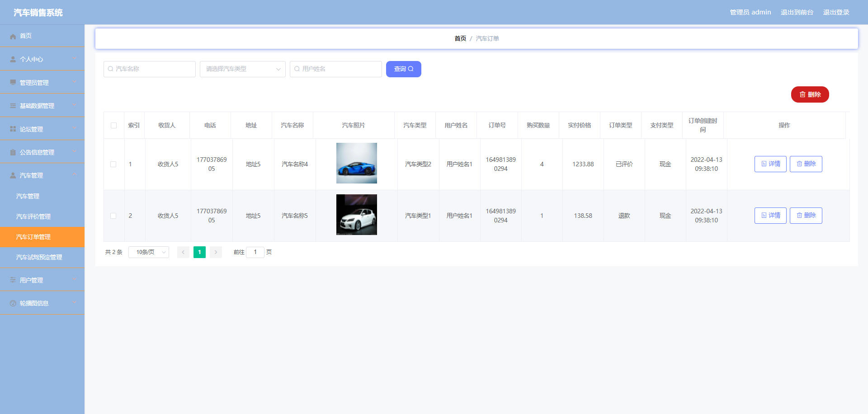This screenshot has width=868, height=414.
Task: Check the checkbox for order row 1
Action: pos(113,164)
